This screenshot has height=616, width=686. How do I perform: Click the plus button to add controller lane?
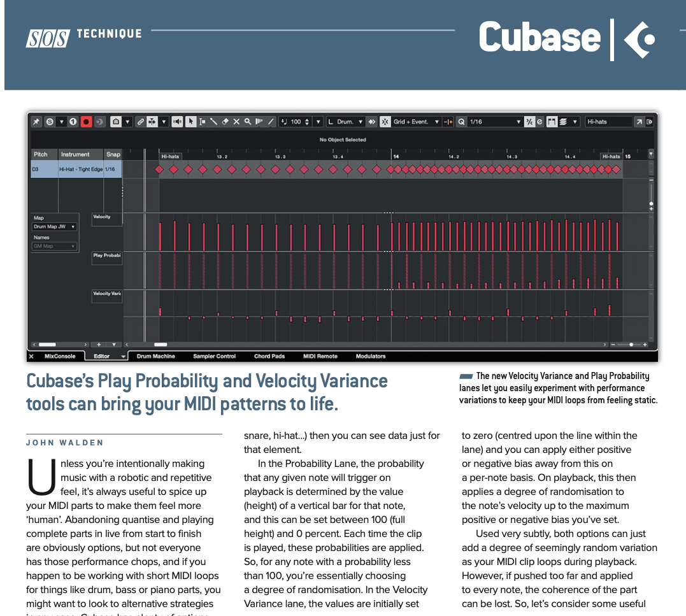click(99, 345)
